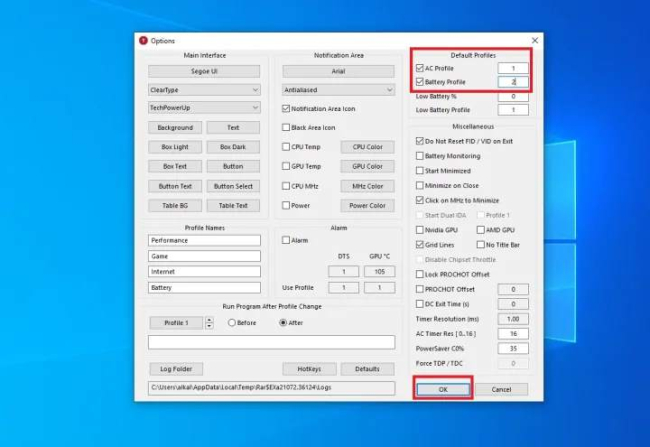Pick the Background color button
Image resolution: width=650 pixels, height=447 pixels.
pos(175,127)
